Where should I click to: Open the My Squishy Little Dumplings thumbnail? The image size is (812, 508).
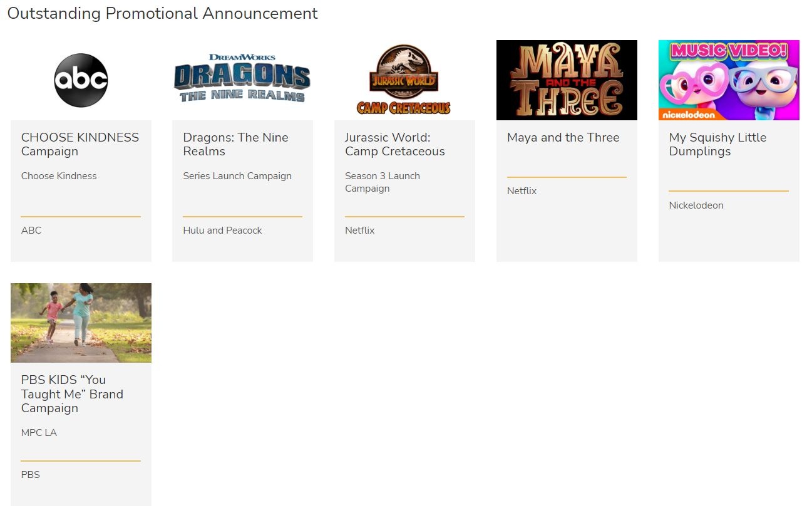coord(728,80)
